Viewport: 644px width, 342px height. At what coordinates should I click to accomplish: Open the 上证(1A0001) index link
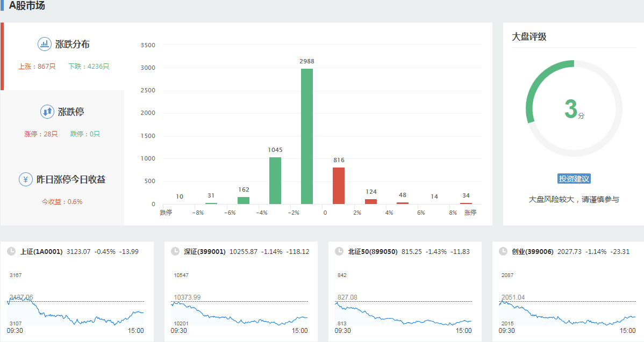[41, 251]
